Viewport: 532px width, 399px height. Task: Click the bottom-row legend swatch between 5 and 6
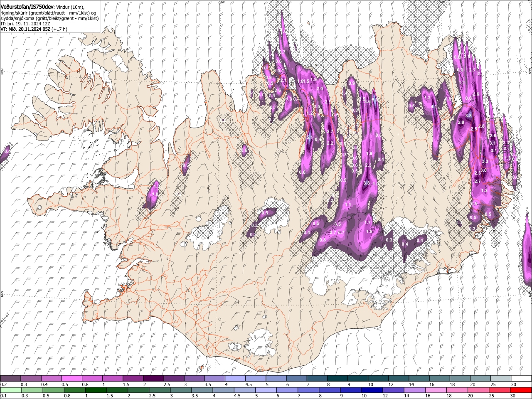point(266,390)
